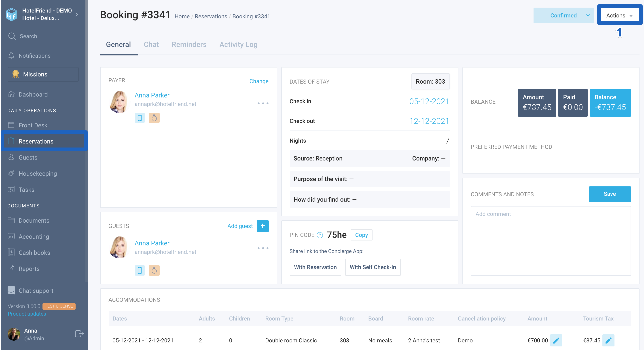644x350 pixels.
Task: Open Tasks icon in sidebar
Action: [11, 189]
